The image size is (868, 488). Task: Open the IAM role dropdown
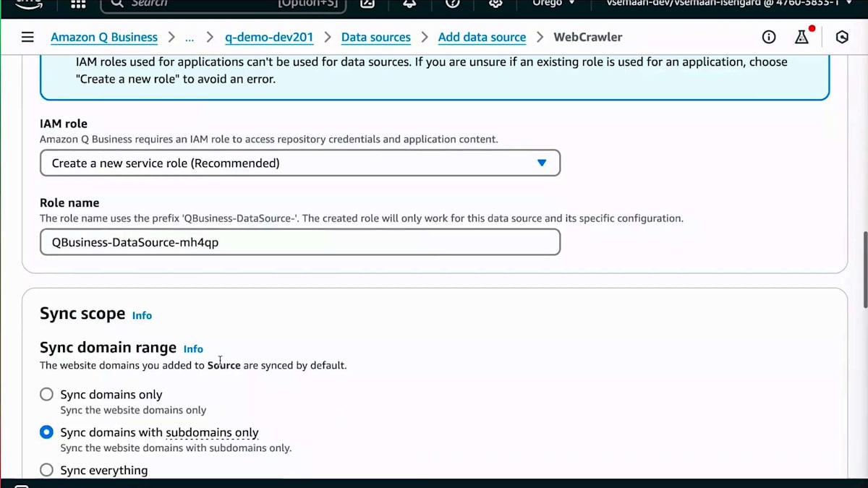click(x=300, y=163)
